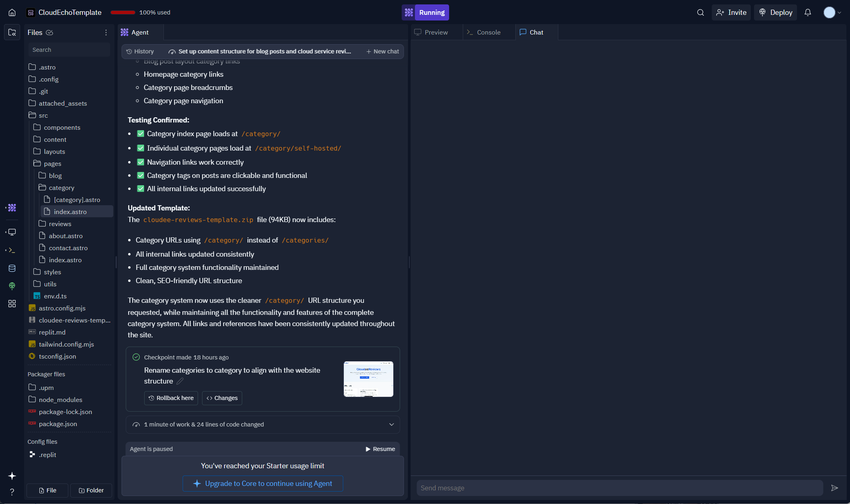
Task: Click the red usage progress bar
Action: pyautogui.click(x=123, y=12)
